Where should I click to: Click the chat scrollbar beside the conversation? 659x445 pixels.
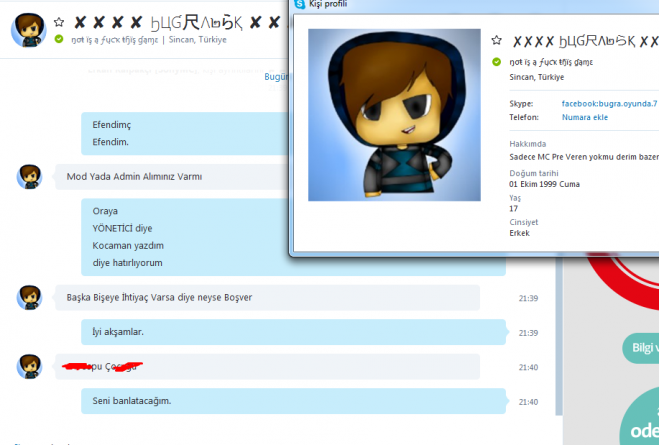tap(559, 336)
